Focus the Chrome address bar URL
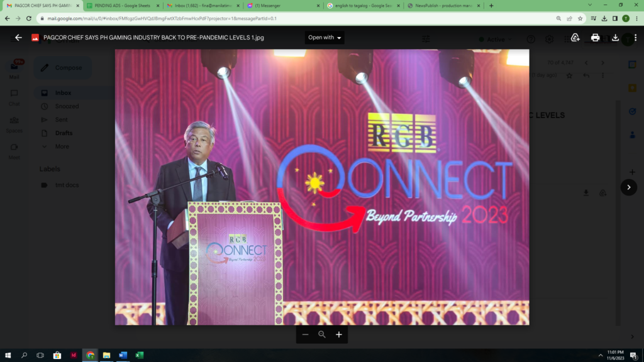644x362 pixels. (162, 18)
